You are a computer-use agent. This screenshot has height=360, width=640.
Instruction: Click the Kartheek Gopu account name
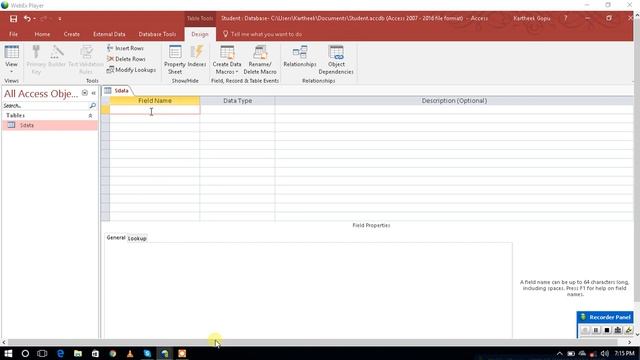532,18
